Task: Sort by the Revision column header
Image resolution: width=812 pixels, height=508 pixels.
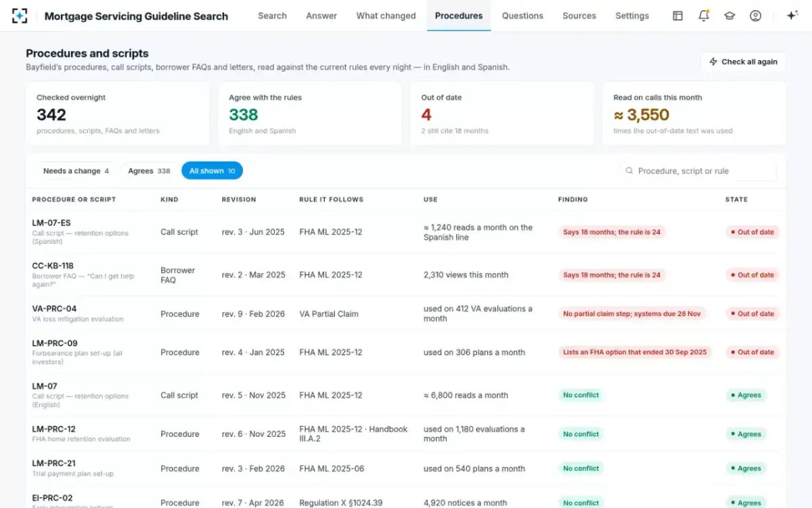Action: (239, 200)
